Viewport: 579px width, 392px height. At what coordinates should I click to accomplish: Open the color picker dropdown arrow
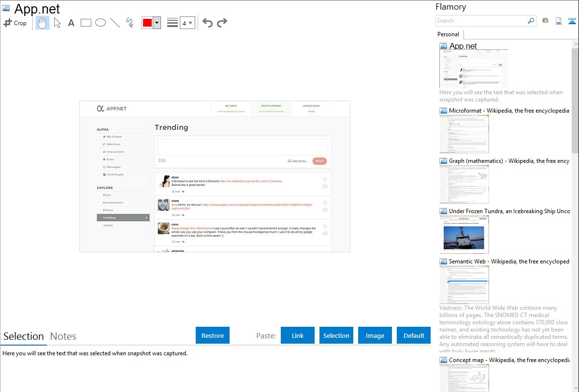[157, 23]
